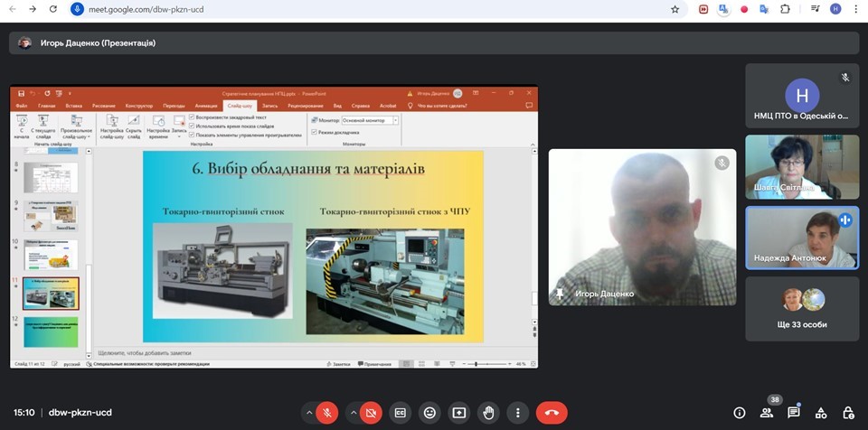
Task: Bookmark this page with the star icon
Action: click(x=675, y=9)
